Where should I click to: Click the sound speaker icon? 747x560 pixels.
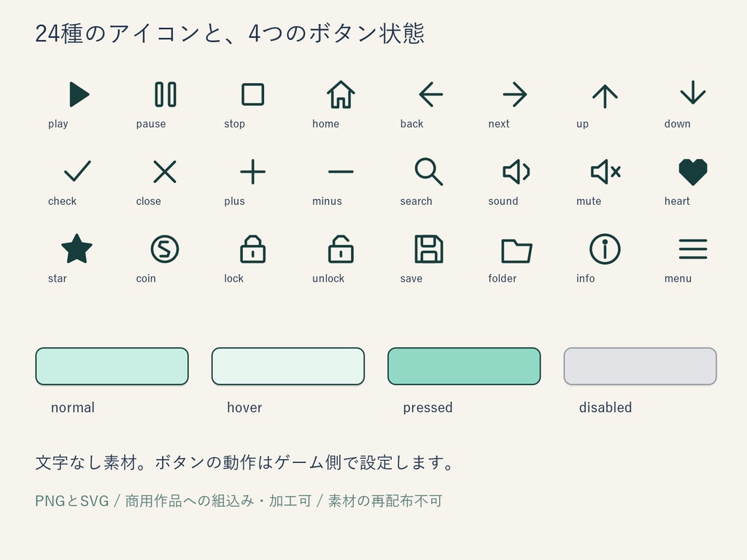tap(516, 171)
